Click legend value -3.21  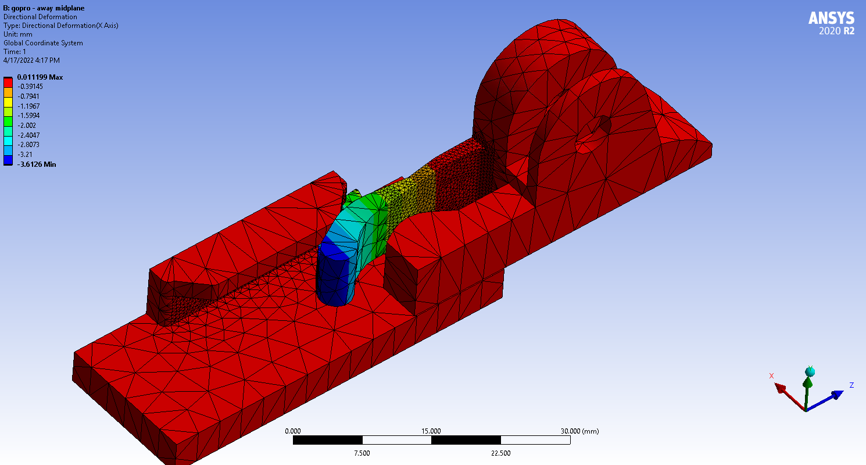[25, 155]
